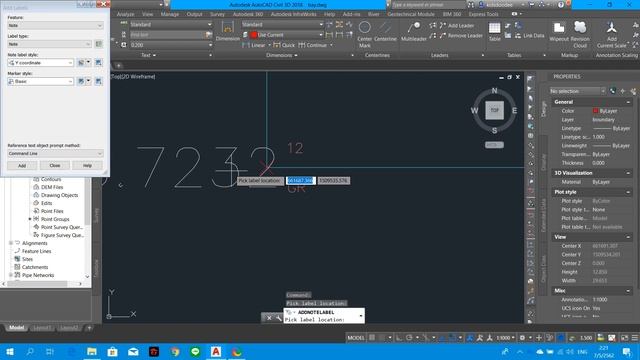Click the Linear dimension tool

254,45
